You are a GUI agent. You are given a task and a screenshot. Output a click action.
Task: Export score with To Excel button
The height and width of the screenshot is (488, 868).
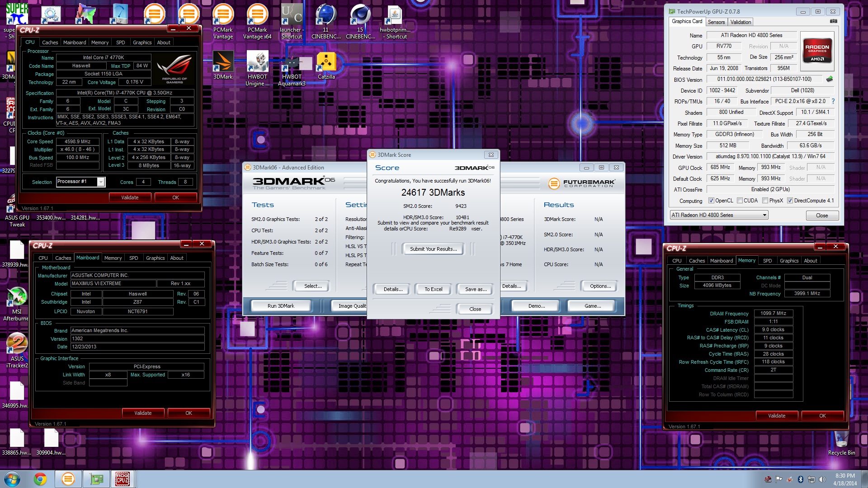click(x=433, y=289)
